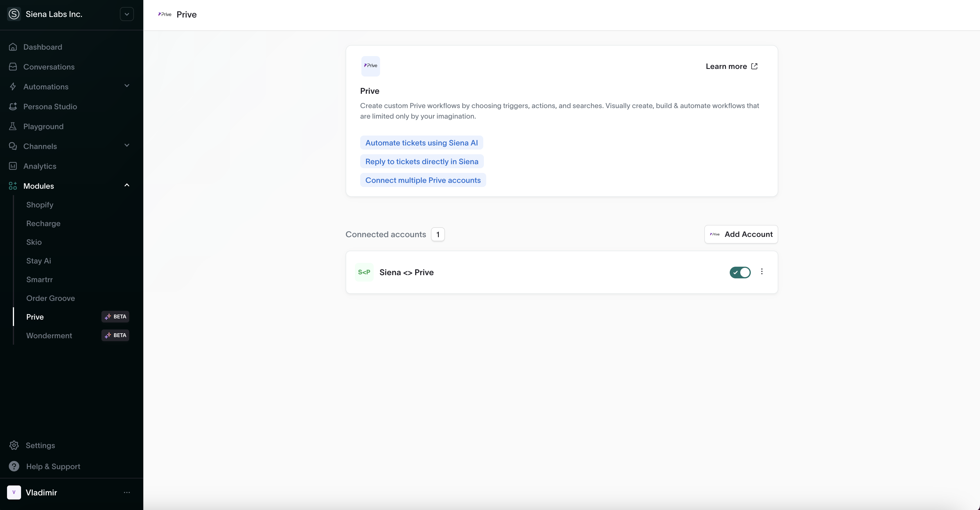Expand the Automations submenu chevron

click(x=127, y=86)
